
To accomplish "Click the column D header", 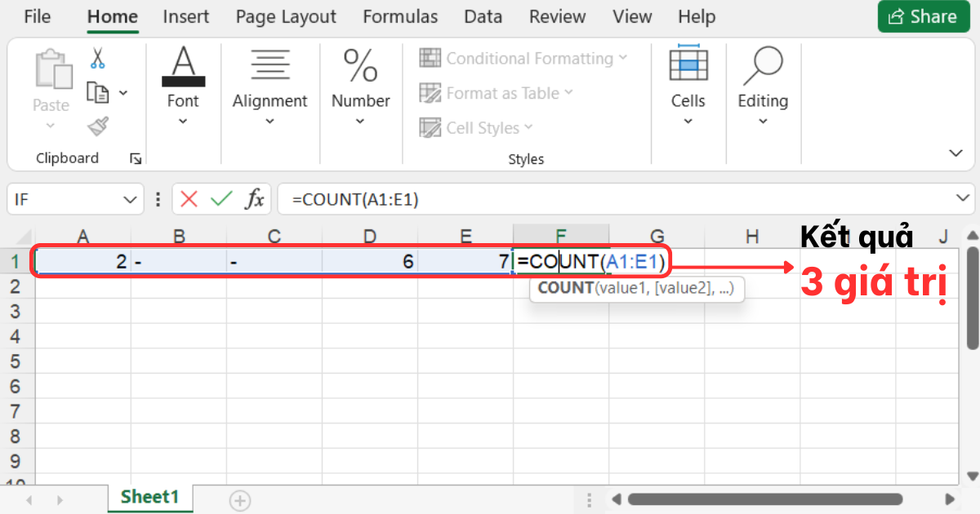I will click(370, 235).
